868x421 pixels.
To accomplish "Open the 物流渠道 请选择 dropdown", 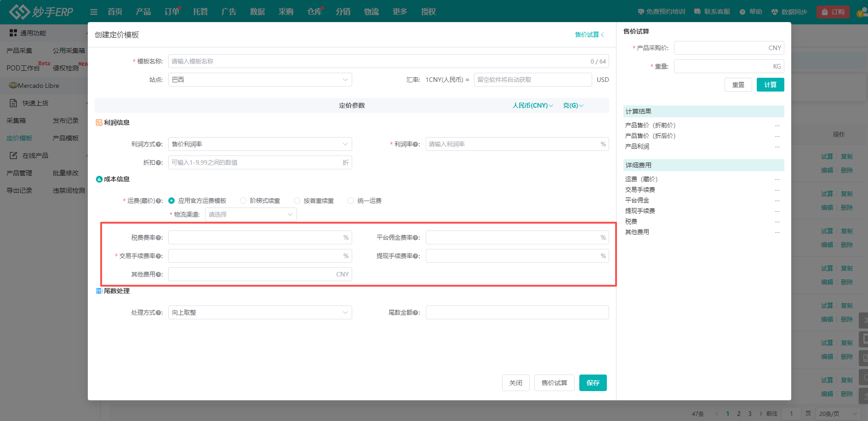I will point(251,214).
